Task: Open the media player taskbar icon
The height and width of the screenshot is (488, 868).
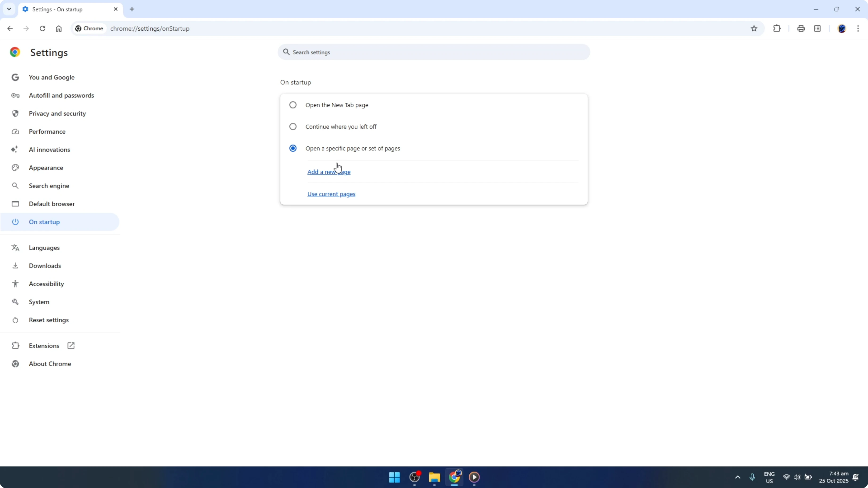Action: tap(474, 477)
